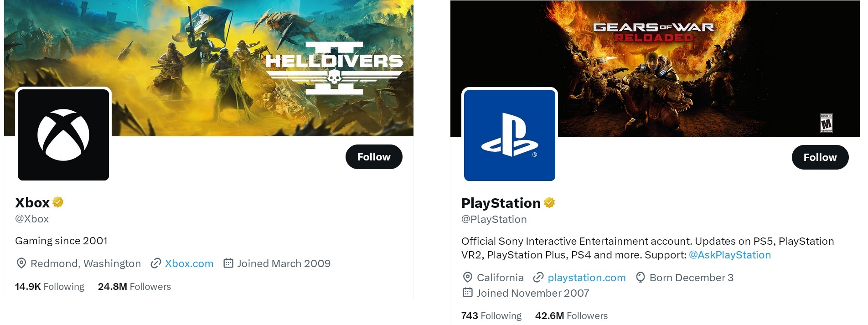View Xbox's 14.9K Following list

50,287
